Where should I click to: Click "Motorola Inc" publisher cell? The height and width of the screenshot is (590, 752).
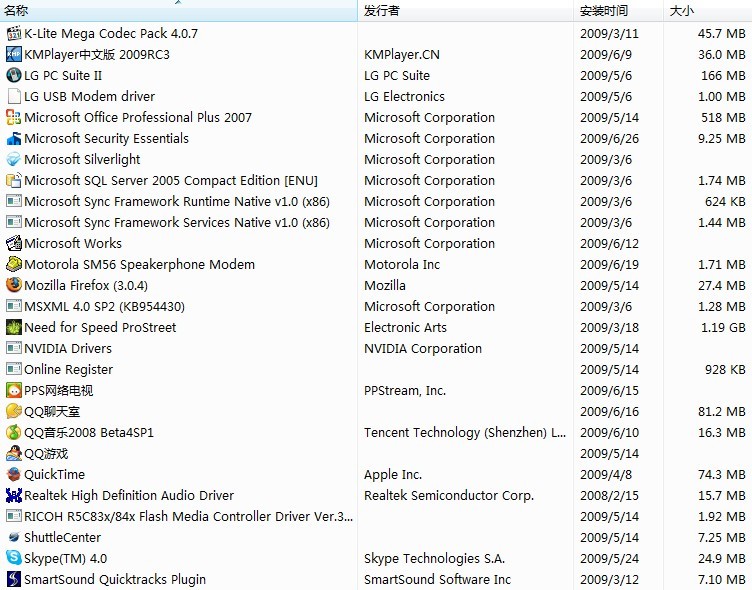tap(402, 264)
